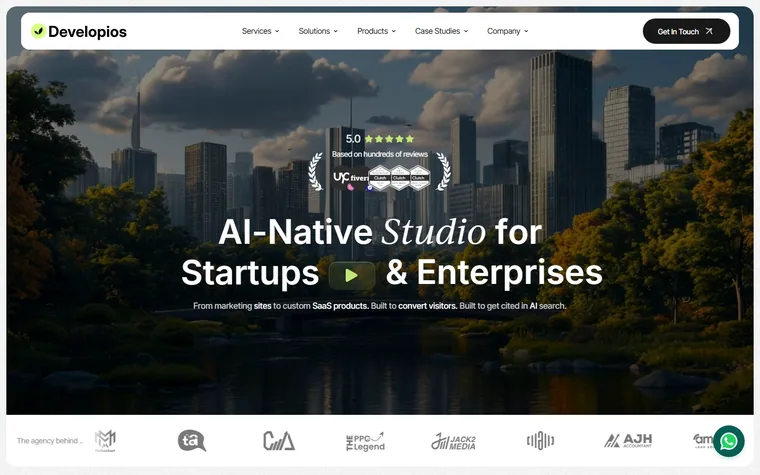760x475 pixels.
Task: Open WhatsApp chat floating button
Action: pyautogui.click(x=728, y=441)
